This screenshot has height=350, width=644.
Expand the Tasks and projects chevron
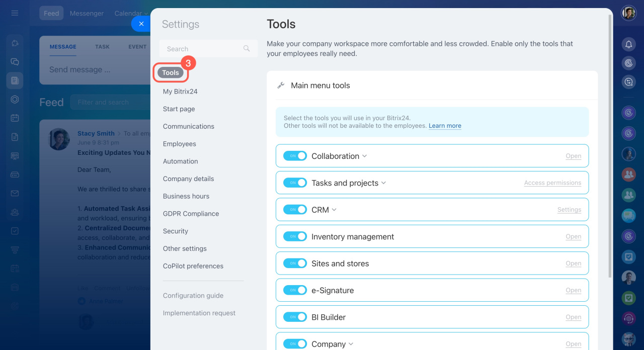(384, 183)
